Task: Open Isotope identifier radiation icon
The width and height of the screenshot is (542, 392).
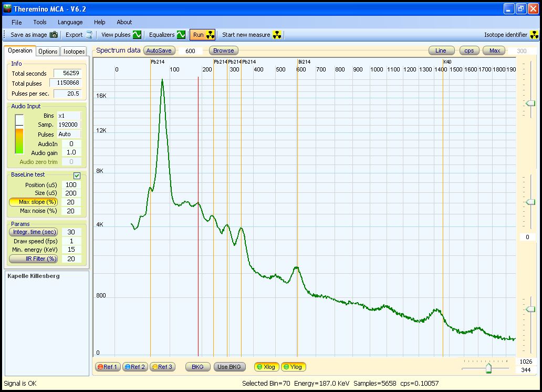Action: point(534,35)
